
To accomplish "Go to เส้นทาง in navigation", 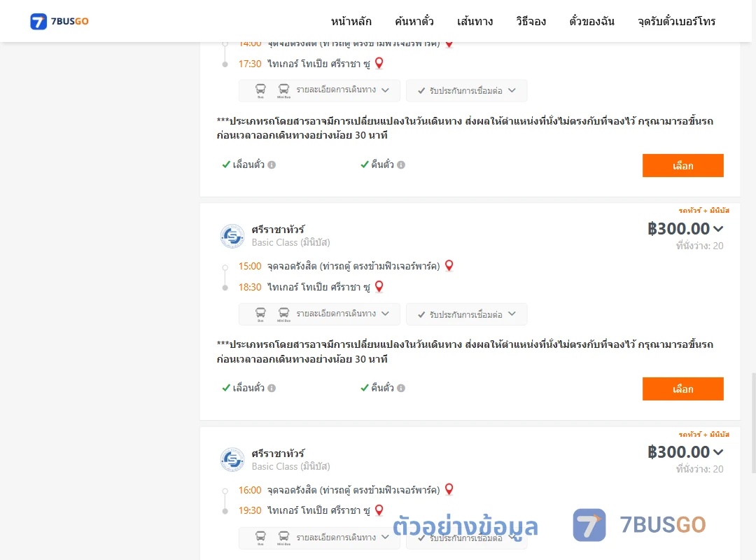I will tap(475, 21).
